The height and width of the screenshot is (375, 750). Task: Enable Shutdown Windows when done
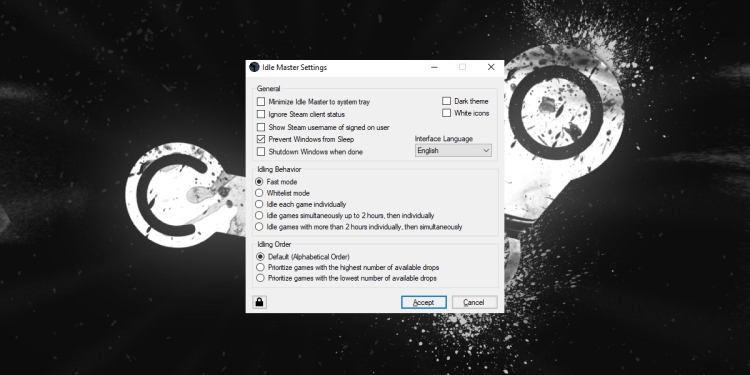pos(261,152)
